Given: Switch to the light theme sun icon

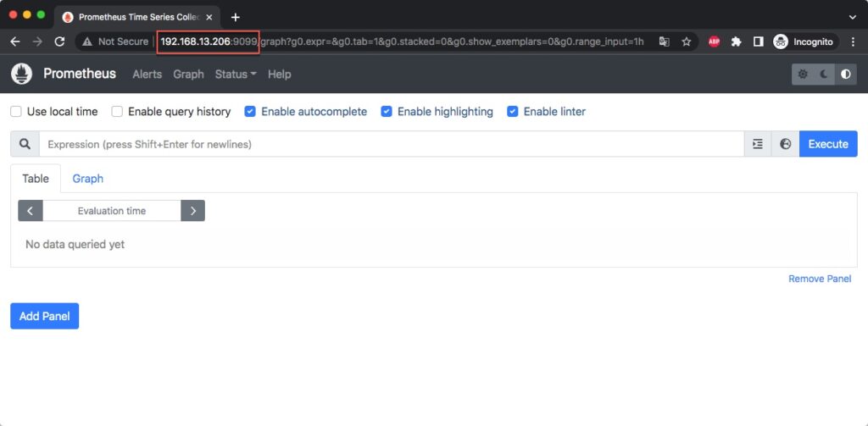Looking at the screenshot, I should point(803,75).
